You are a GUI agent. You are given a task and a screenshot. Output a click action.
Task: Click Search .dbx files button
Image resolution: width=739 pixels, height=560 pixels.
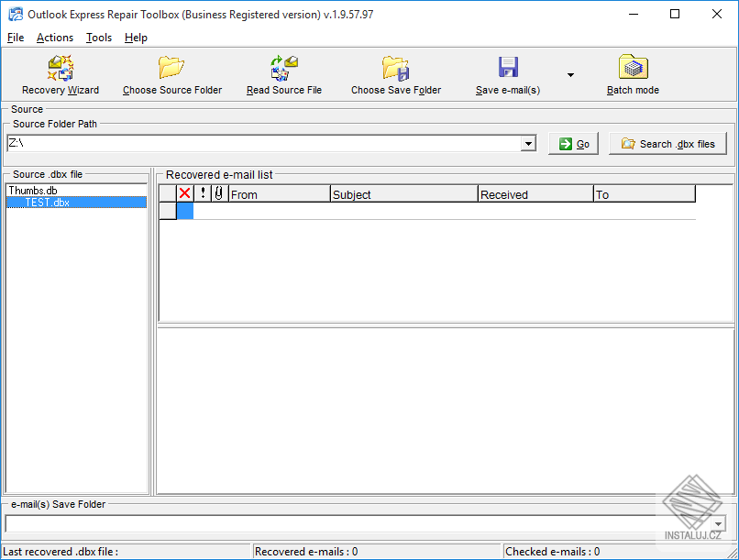[x=667, y=144]
